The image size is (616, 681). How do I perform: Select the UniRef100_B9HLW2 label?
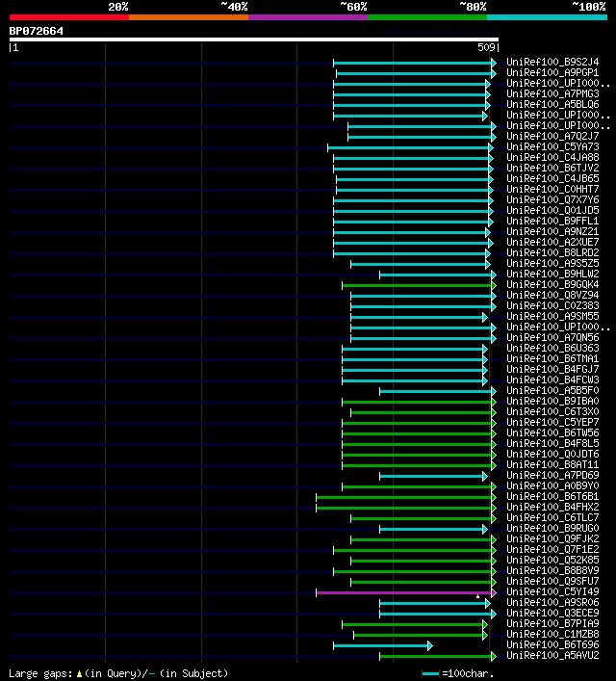pos(552,275)
